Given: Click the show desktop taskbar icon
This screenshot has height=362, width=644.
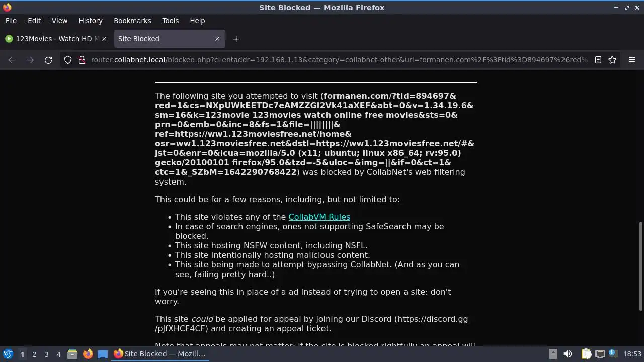Looking at the screenshot, I should (x=103, y=354).
